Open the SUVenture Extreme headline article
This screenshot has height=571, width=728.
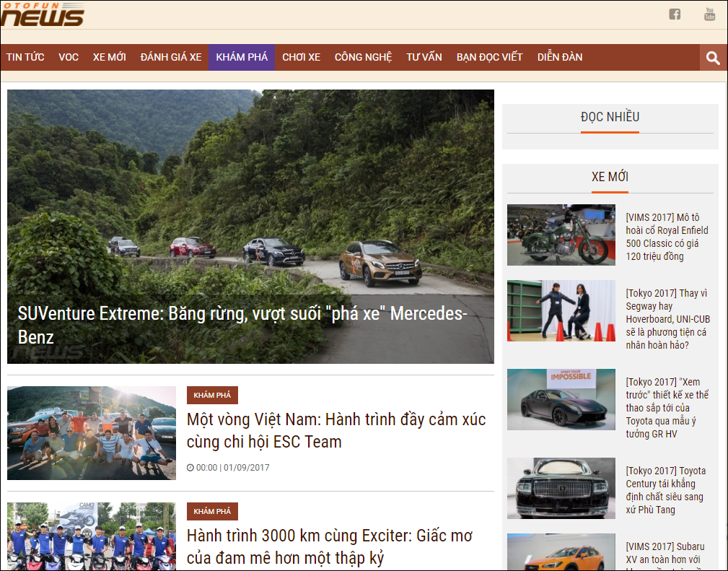[x=242, y=326]
